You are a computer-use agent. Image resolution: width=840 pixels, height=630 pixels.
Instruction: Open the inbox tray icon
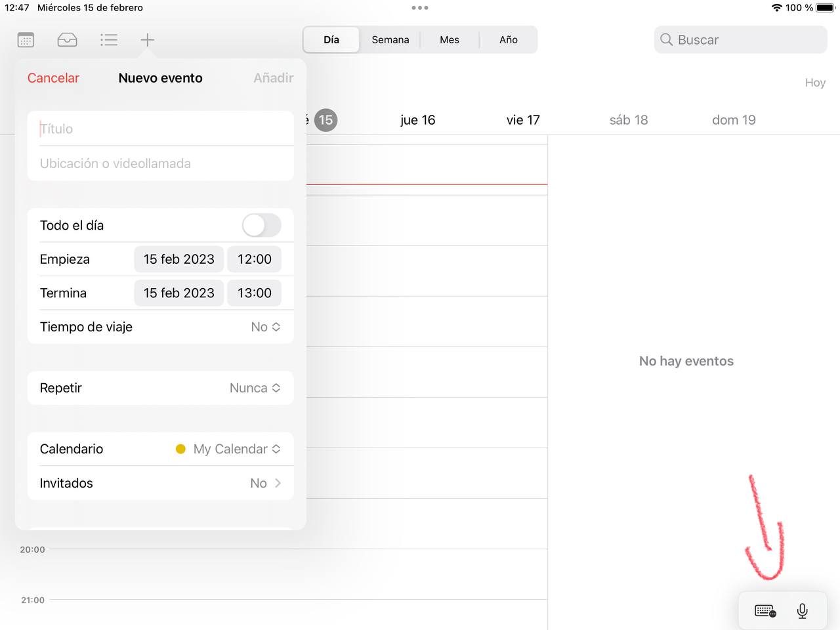(67, 39)
